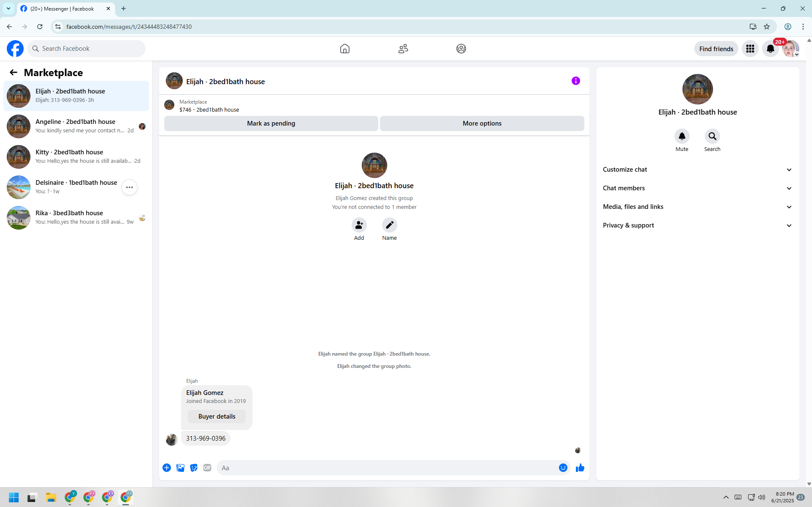Expand the Privacy & support section

(697, 225)
